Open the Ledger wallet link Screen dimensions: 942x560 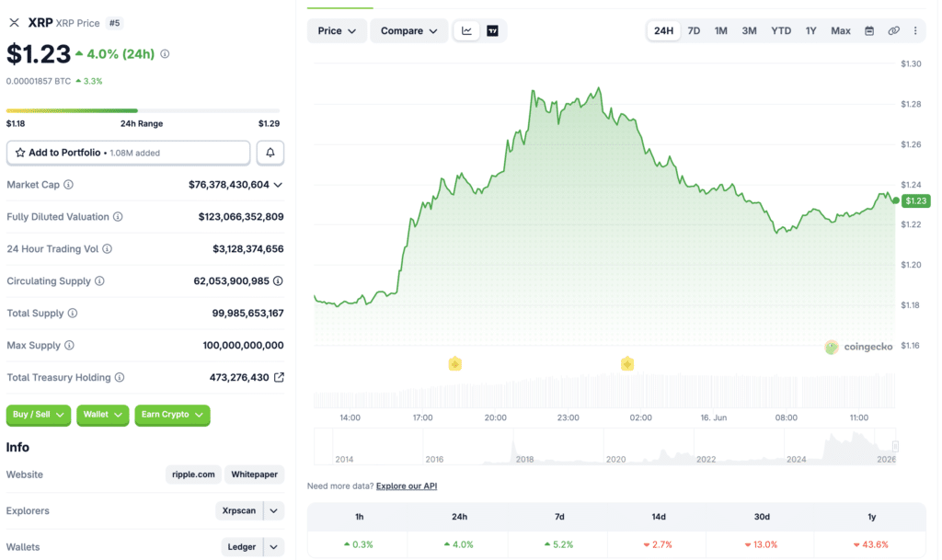242,547
